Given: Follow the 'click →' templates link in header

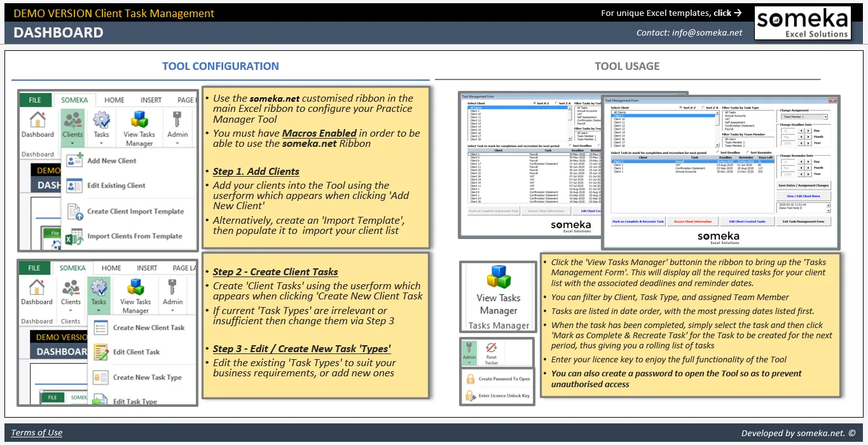Looking at the screenshot, I should click(x=727, y=13).
